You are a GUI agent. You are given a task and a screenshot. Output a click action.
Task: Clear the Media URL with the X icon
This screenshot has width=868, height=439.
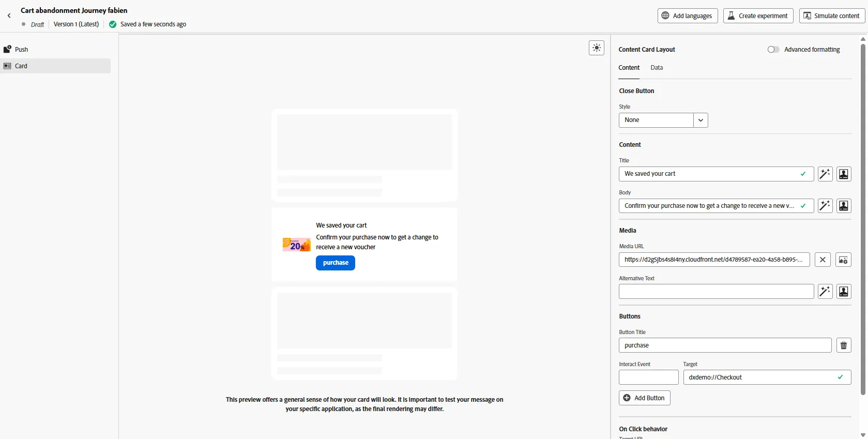(x=823, y=260)
